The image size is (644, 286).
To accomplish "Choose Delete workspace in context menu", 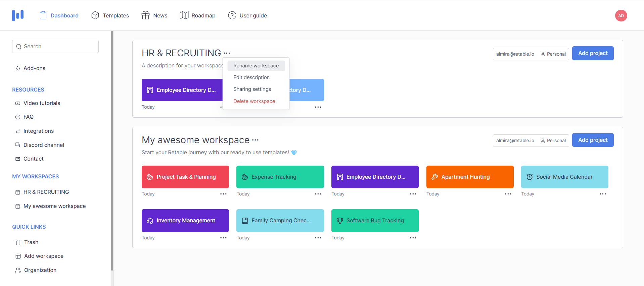I will click(254, 101).
